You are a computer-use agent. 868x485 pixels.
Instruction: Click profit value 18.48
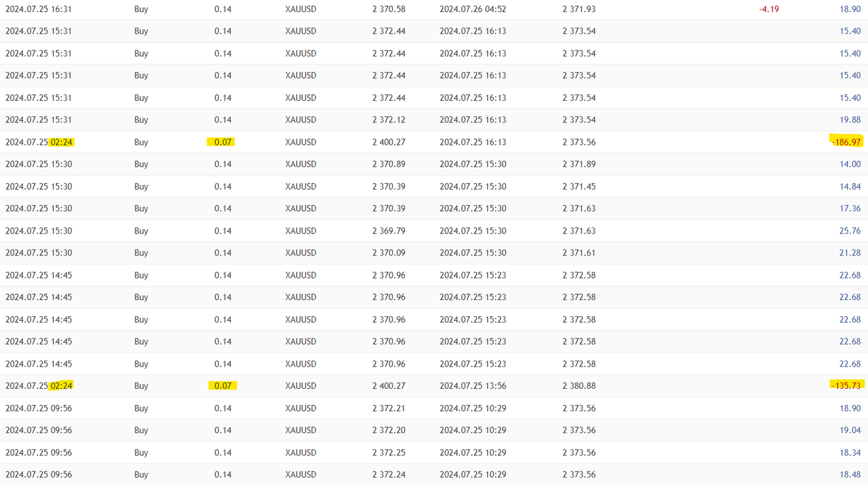(850, 474)
